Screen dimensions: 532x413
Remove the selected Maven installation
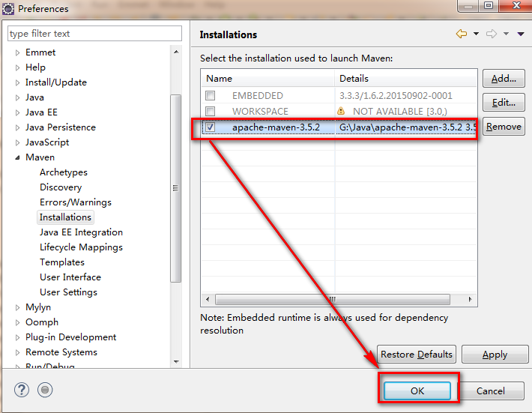[x=504, y=127]
